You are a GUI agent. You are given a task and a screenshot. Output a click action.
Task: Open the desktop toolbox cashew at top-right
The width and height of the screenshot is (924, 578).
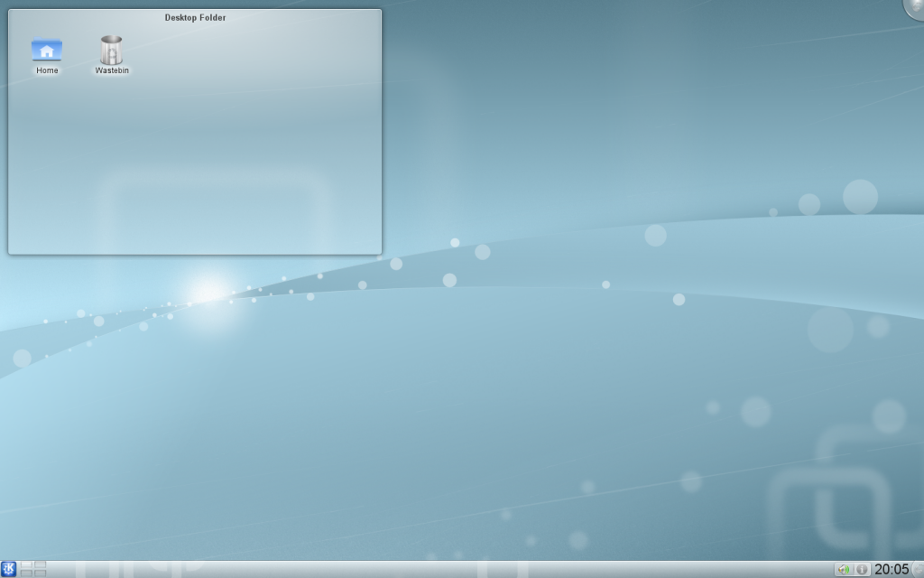[x=916, y=7]
